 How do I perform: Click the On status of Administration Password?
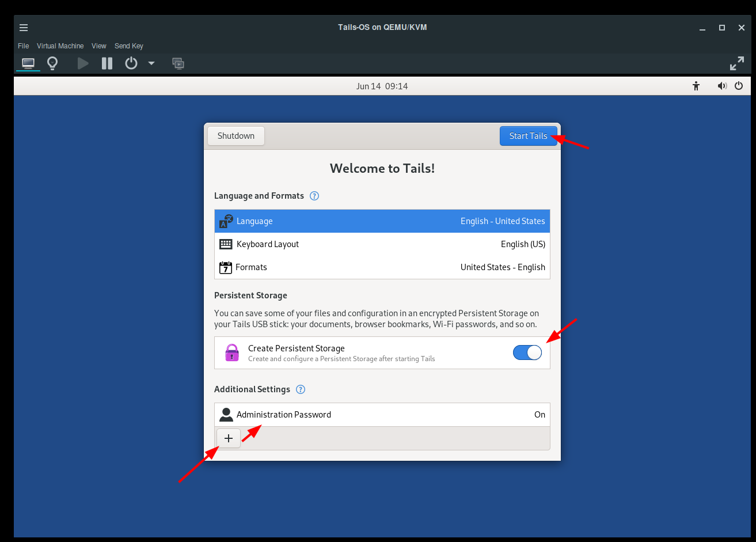(540, 415)
